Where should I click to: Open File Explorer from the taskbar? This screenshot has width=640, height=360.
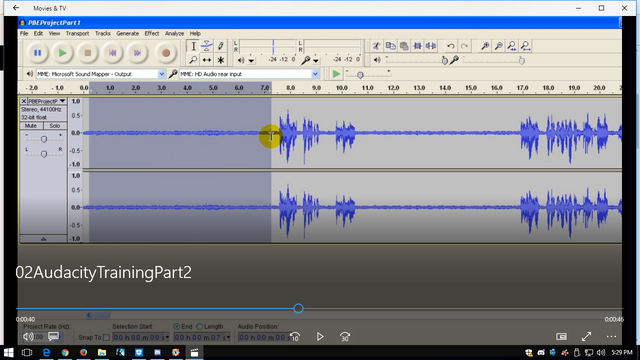pyautogui.click(x=102, y=352)
